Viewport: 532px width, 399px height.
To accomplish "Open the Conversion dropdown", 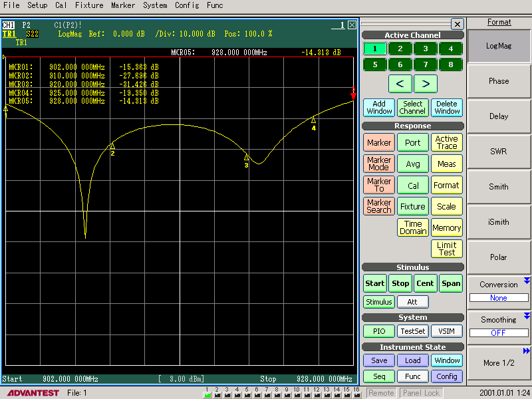I will tap(498, 291).
